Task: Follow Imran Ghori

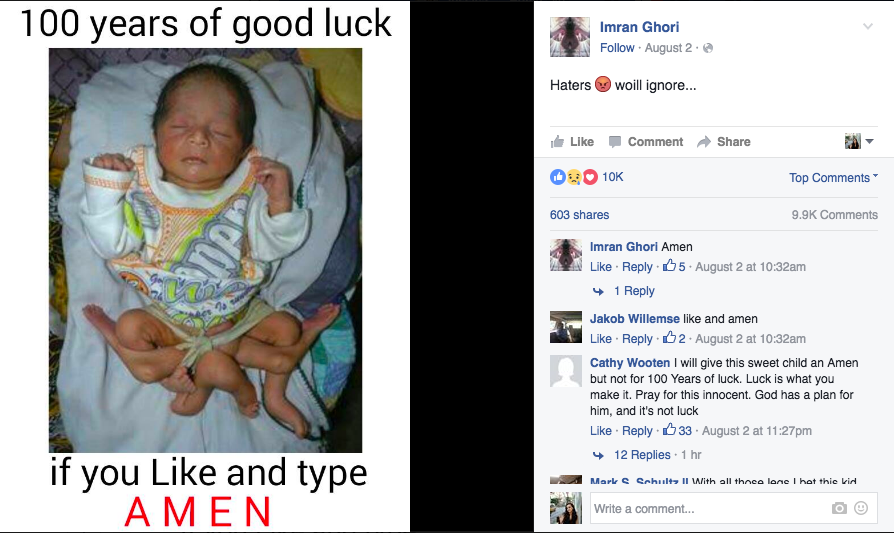Action: 617,48
